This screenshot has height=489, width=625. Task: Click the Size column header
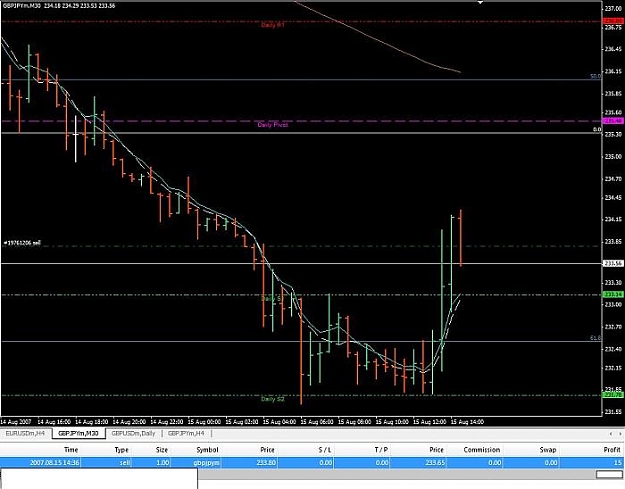[x=161, y=450]
